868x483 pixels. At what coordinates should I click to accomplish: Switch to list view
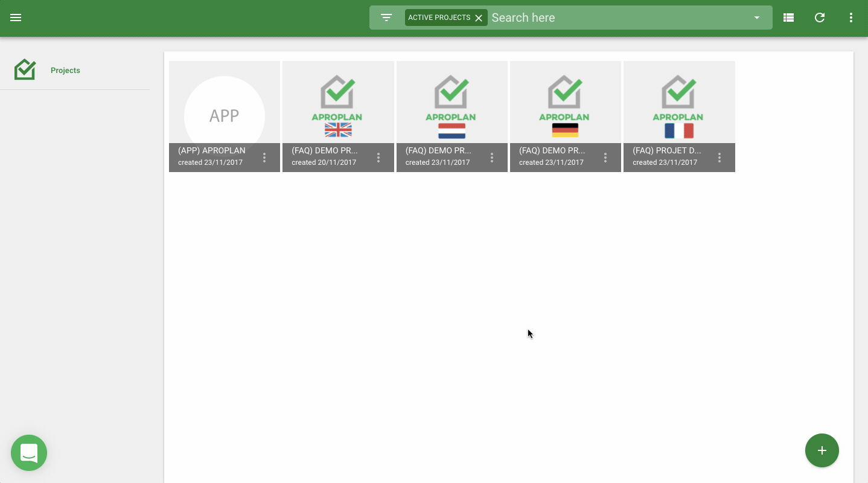click(788, 18)
